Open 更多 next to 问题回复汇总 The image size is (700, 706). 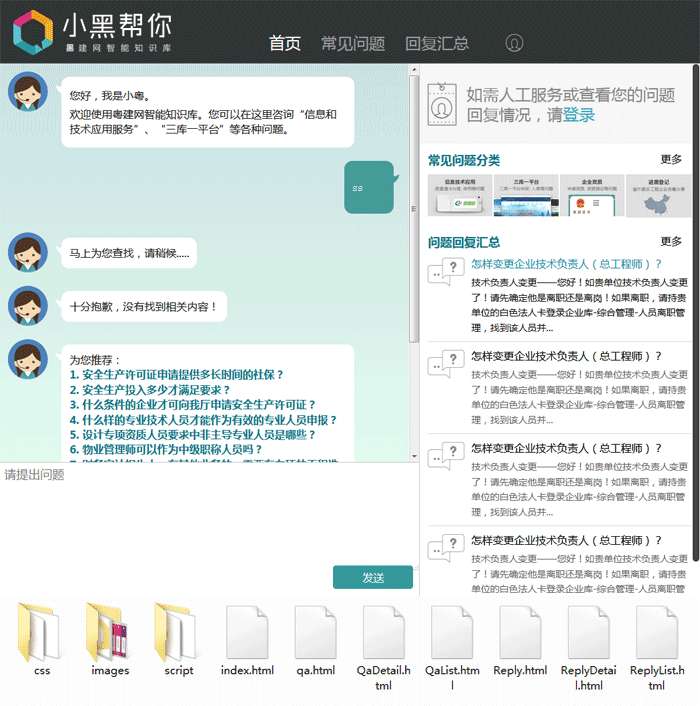(671, 242)
